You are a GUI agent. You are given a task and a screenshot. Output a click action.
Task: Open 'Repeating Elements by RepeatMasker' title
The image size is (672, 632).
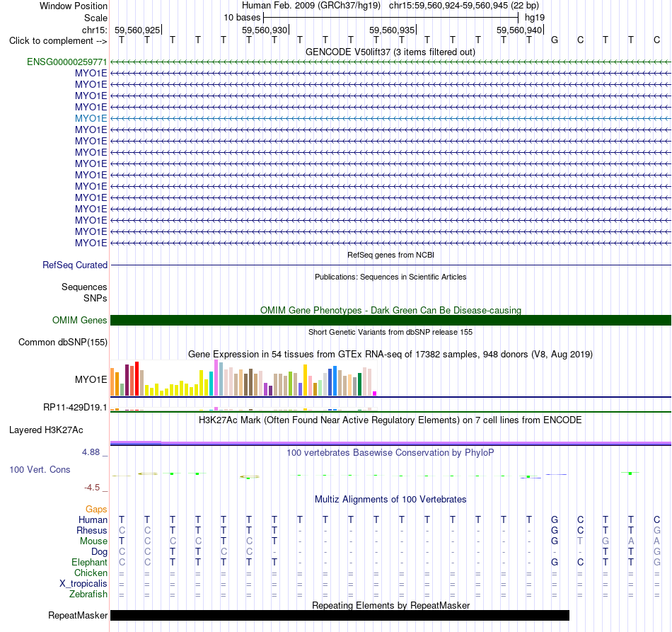390,605
